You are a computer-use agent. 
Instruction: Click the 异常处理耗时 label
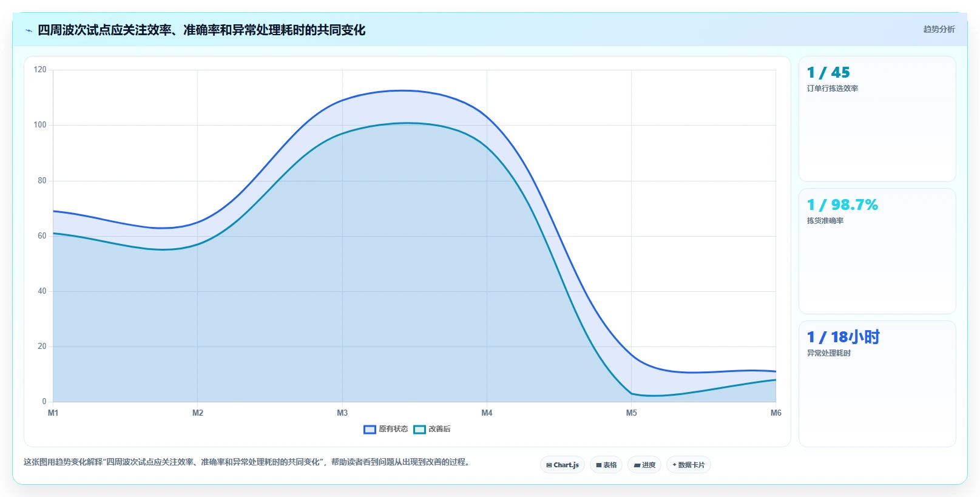click(829, 353)
